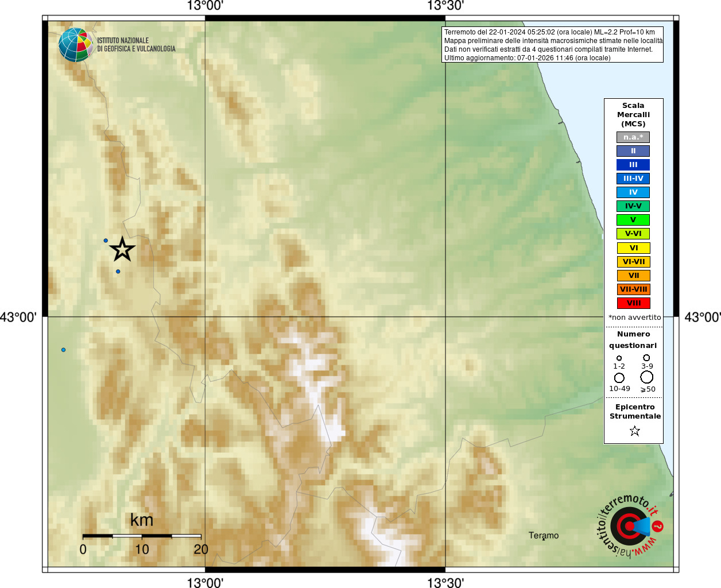Click the top 13°00' longitude label
Screen dimensions: 721x588
tap(205, 6)
